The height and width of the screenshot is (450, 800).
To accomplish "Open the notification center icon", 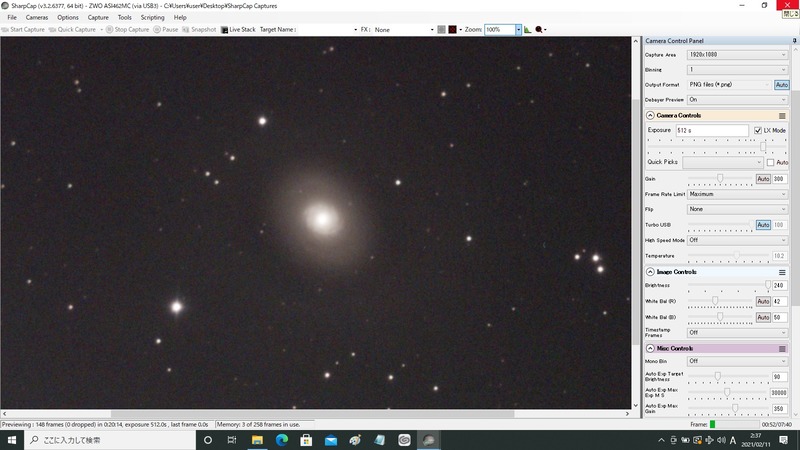I will 784,440.
